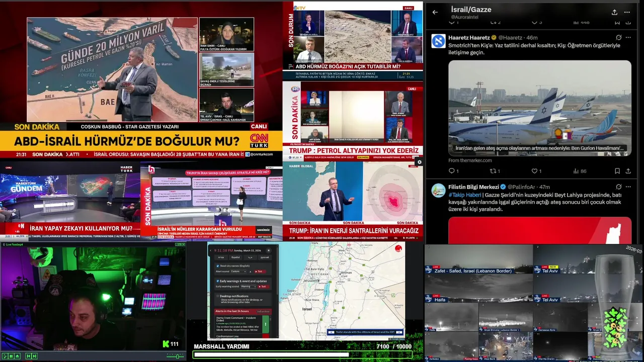644x362 pixels.
Task: Enable the Desktop notifications checkbox
Action: [218, 296]
